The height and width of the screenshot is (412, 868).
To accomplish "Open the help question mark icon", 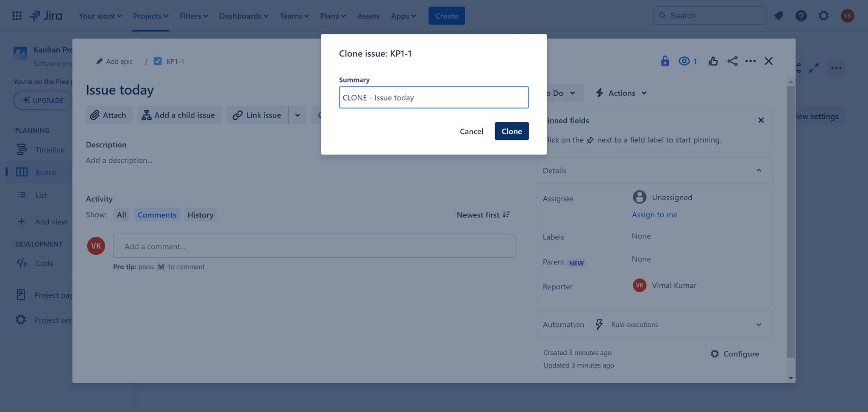I will (801, 16).
